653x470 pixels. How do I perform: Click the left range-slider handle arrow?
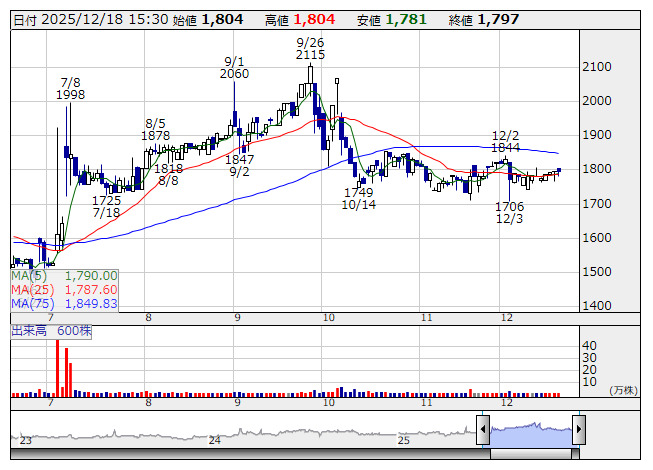click(483, 430)
